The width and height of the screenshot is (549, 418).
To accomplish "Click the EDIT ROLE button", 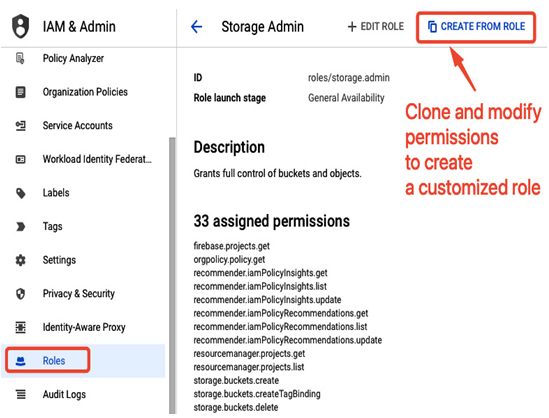I will click(x=376, y=27).
